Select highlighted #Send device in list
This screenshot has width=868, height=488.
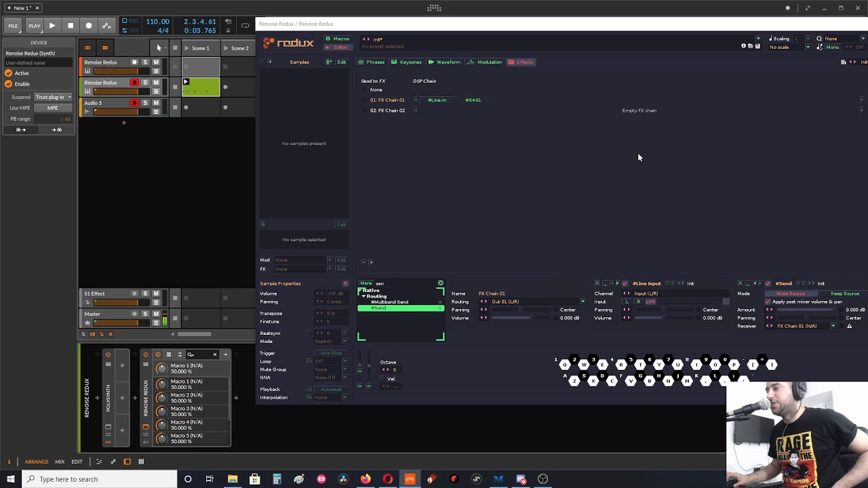[x=400, y=308]
